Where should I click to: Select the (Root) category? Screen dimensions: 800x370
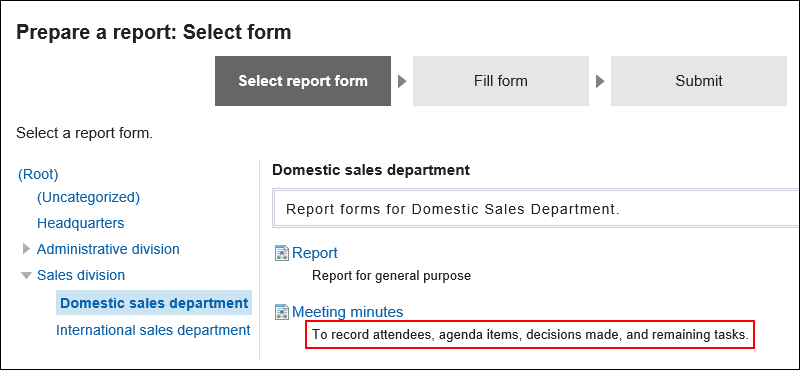point(38,175)
